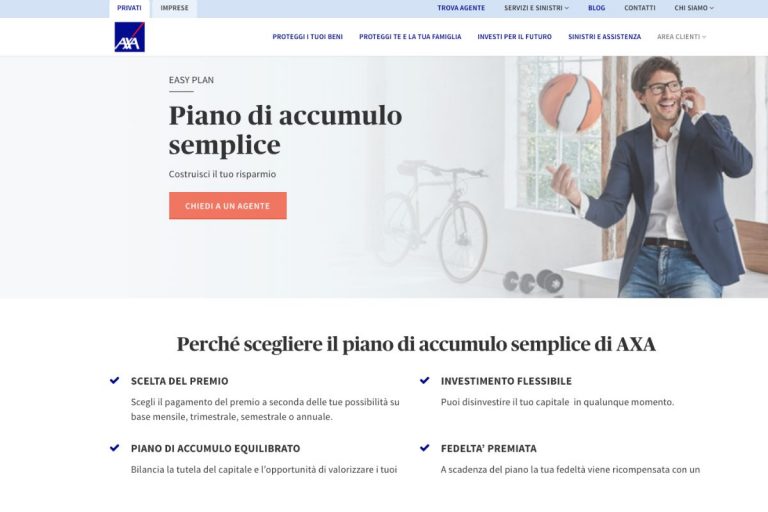The width and height of the screenshot is (768, 512).
Task: Switch to the Imprese tab
Action: click(174, 8)
